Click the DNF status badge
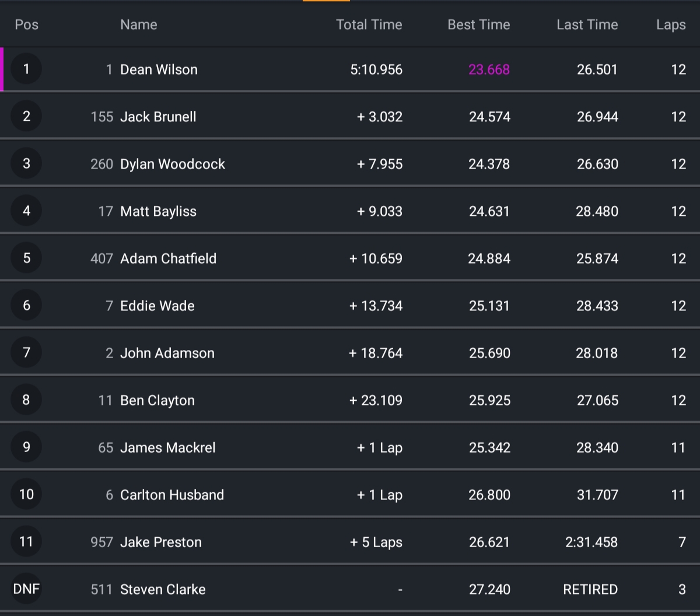This screenshot has width=700, height=616. pos(26,589)
